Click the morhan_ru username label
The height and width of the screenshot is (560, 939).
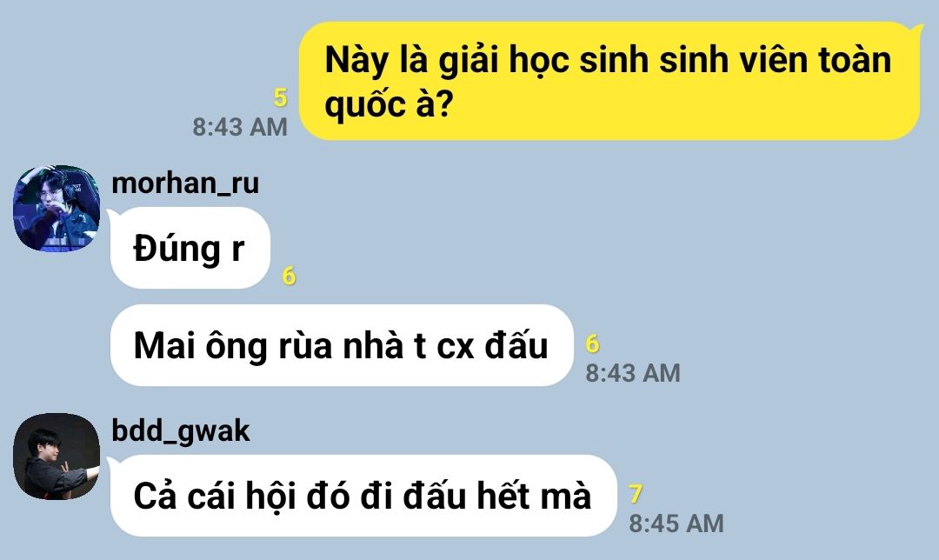point(186,183)
